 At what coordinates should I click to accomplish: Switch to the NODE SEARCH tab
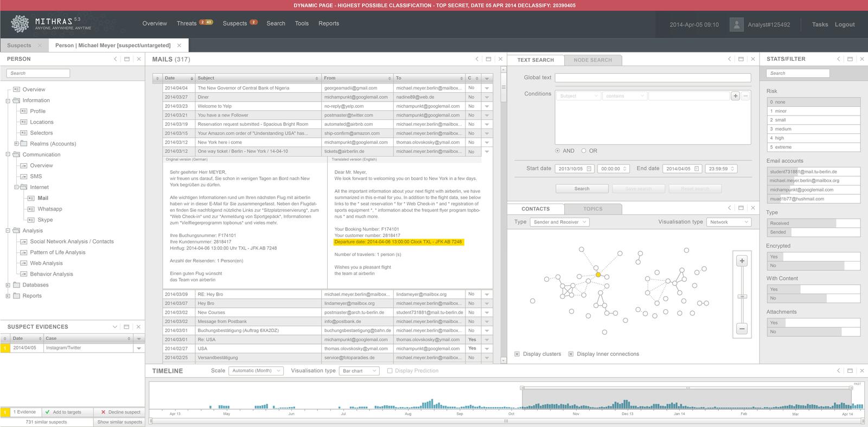pyautogui.click(x=592, y=60)
